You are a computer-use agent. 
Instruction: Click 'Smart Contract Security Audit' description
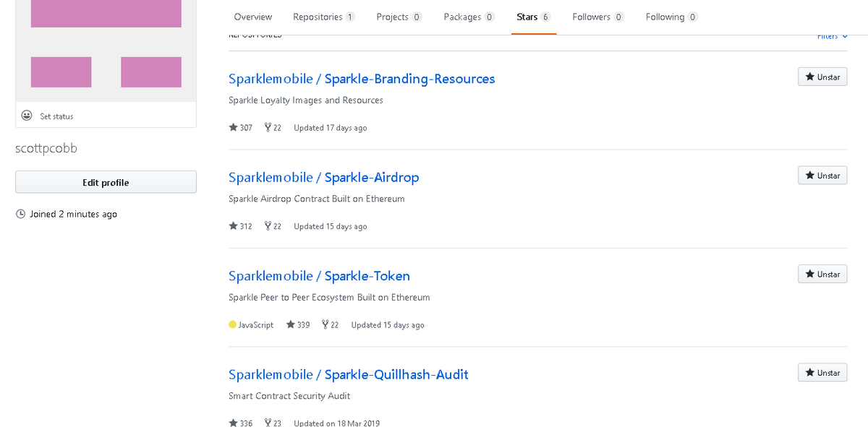click(289, 396)
